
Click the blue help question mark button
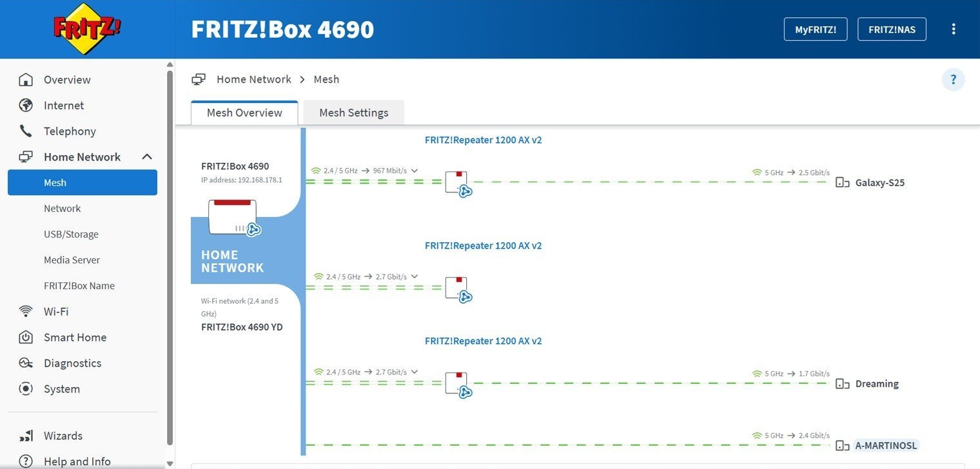(x=954, y=80)
